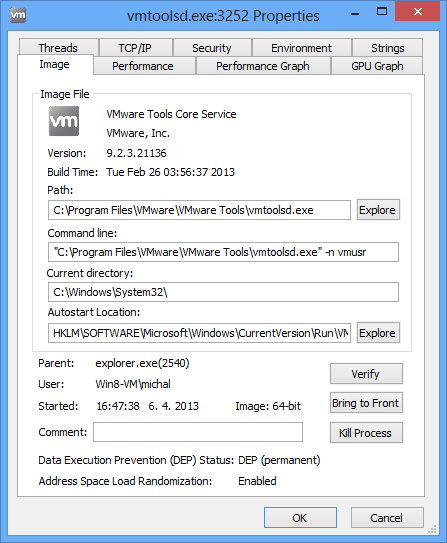Confirm with the OK button
This screenshot has height=543, width=447.
[300, 518]
